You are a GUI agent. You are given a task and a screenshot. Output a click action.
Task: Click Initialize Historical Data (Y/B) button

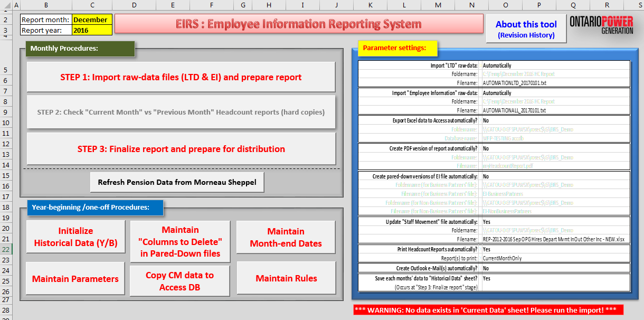[76, 237]
